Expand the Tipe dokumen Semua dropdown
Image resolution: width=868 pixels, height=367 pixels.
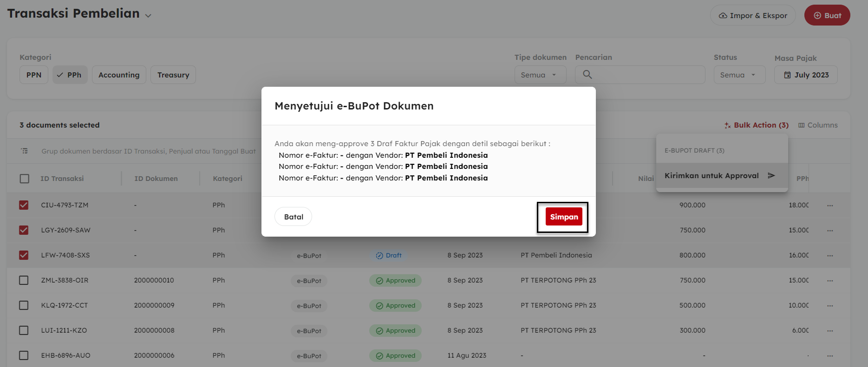pos(540,75)
